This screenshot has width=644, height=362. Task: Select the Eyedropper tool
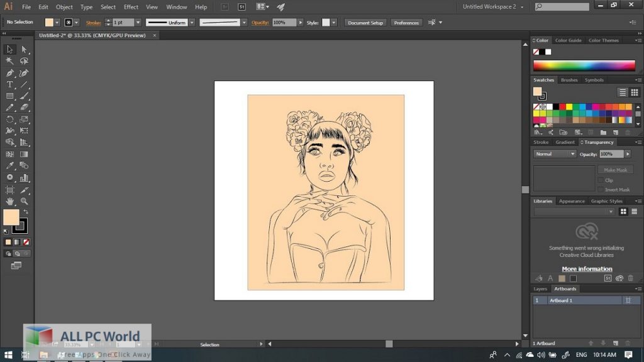pyautogui.click(x=10, y=166)
